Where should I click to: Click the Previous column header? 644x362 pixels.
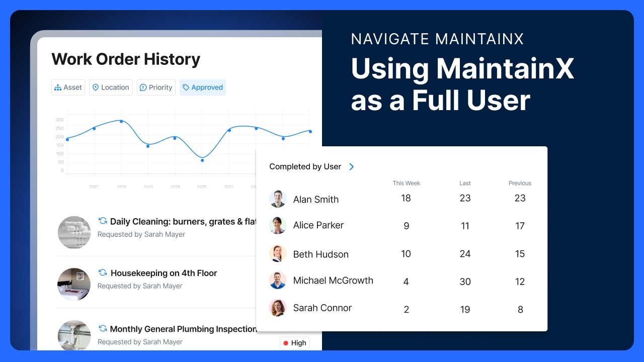pyautogui.click(x=520, y=184)
